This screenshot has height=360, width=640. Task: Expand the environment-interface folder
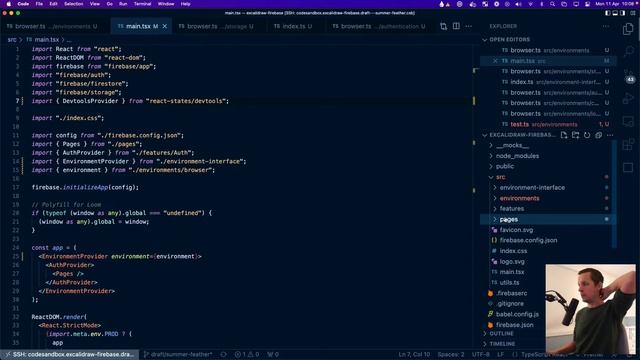[532, 187]
